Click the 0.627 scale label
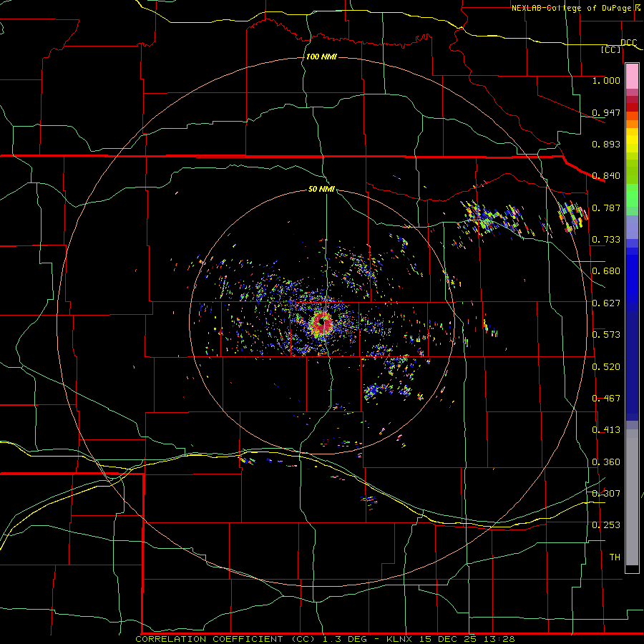Screen dimensions: 644x644 [x=606, y=303]
